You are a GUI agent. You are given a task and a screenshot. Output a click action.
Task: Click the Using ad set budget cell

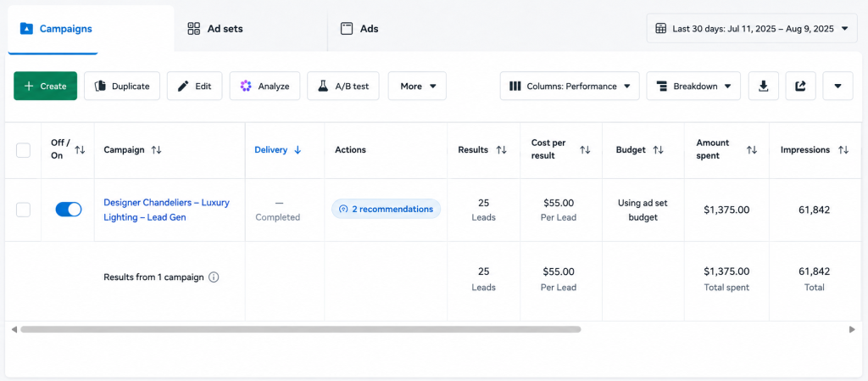pos(643,210)
